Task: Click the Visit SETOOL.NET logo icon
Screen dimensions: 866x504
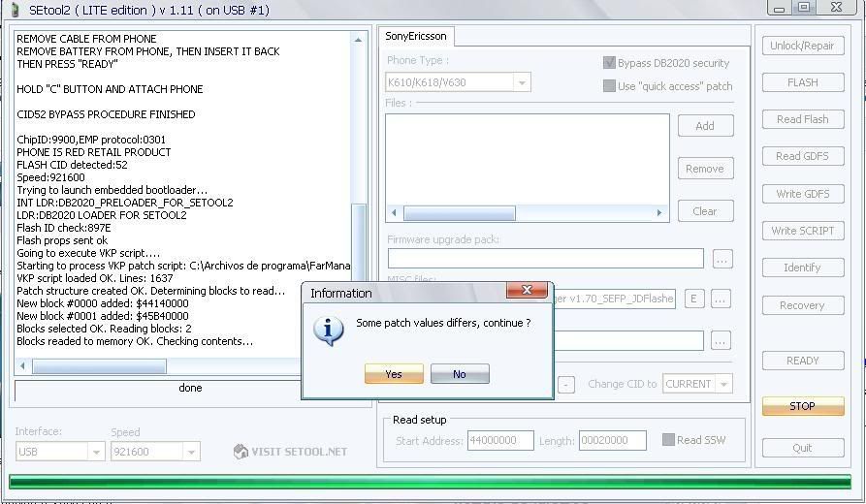Action: 241,452
